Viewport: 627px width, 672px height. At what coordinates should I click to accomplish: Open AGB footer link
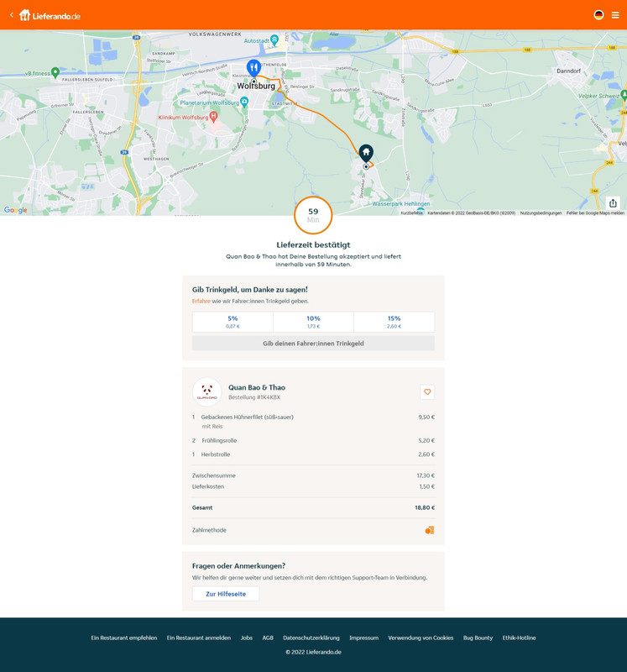[x=268, y=638]
